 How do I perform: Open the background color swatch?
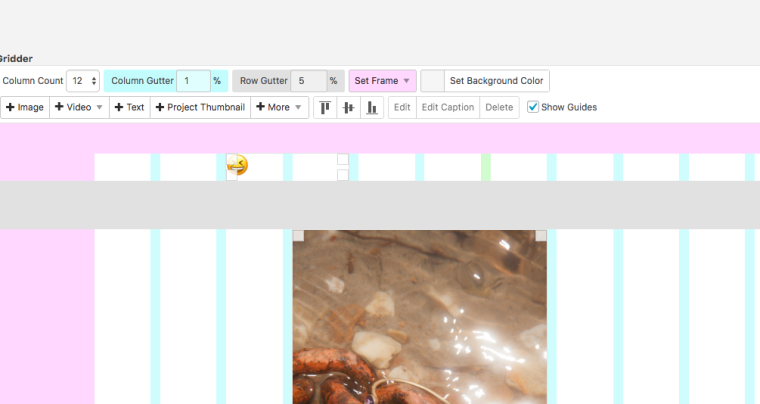point(432,81)
